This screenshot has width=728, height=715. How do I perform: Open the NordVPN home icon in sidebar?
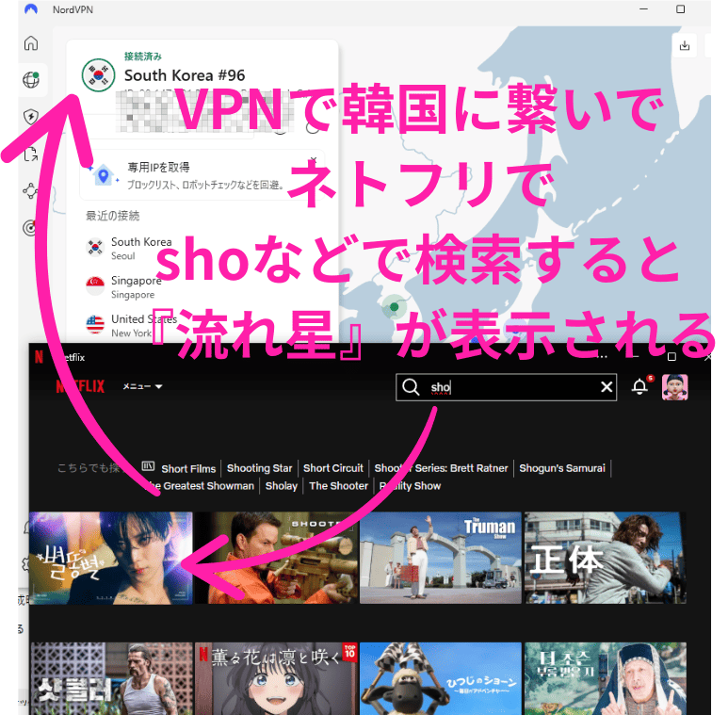tap(31, 42)
